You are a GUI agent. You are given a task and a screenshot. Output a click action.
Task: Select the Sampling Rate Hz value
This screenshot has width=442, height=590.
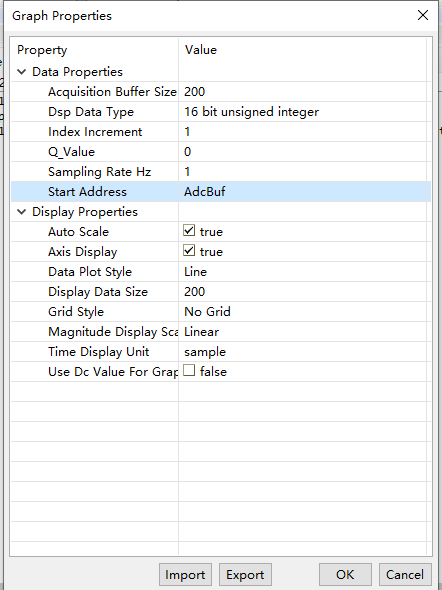point(305,172)
